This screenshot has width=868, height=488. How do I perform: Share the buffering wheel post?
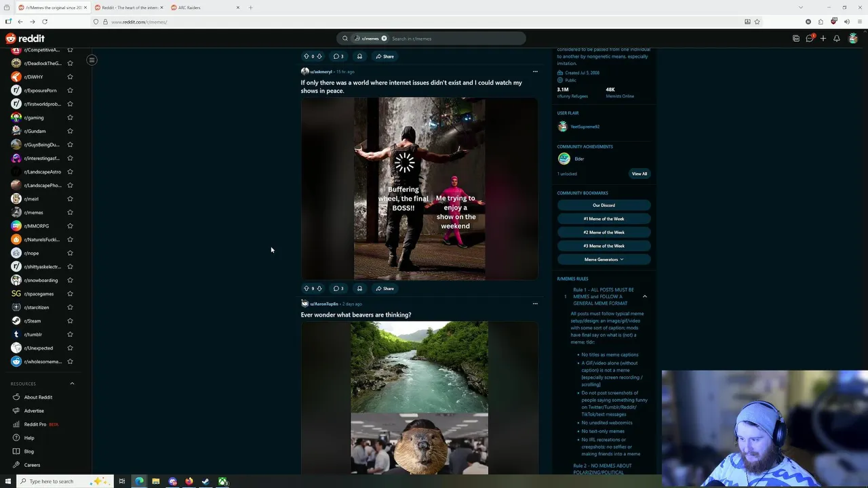tap(384, 288)
